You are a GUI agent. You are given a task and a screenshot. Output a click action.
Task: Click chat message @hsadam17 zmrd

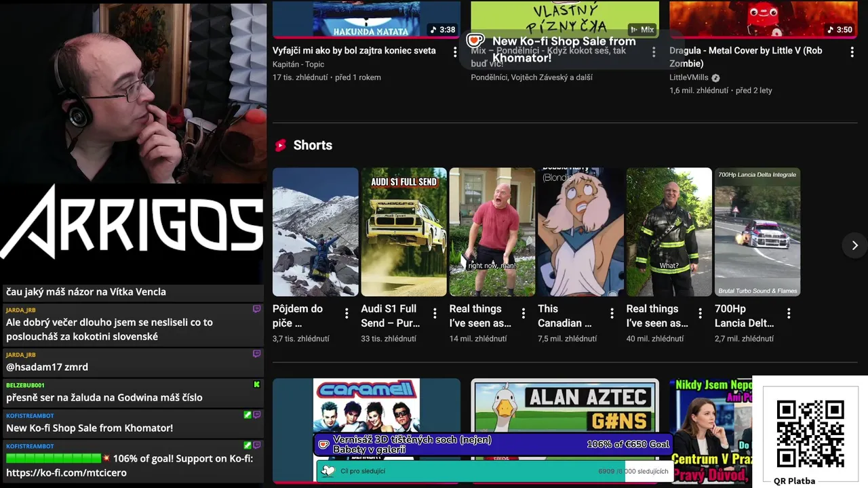point(47,367)
